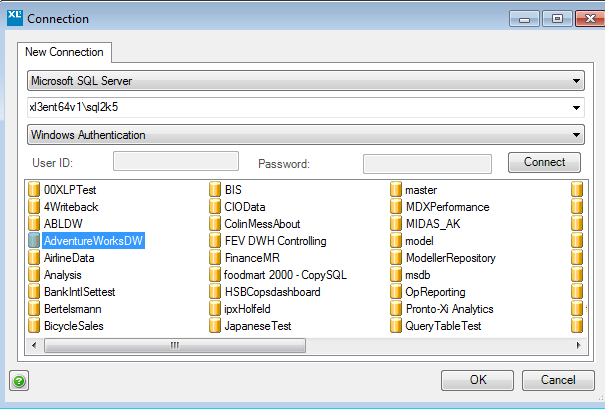This screenshot has width=605, height=409.
Task: Expand the server name xl3ent64v1\sql2k5 dropdown
Action: click(x=577, y=108)
